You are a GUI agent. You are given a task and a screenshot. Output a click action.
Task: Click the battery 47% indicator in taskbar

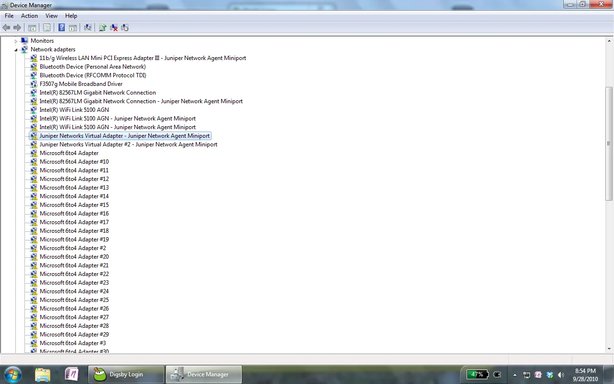[477, 375]
